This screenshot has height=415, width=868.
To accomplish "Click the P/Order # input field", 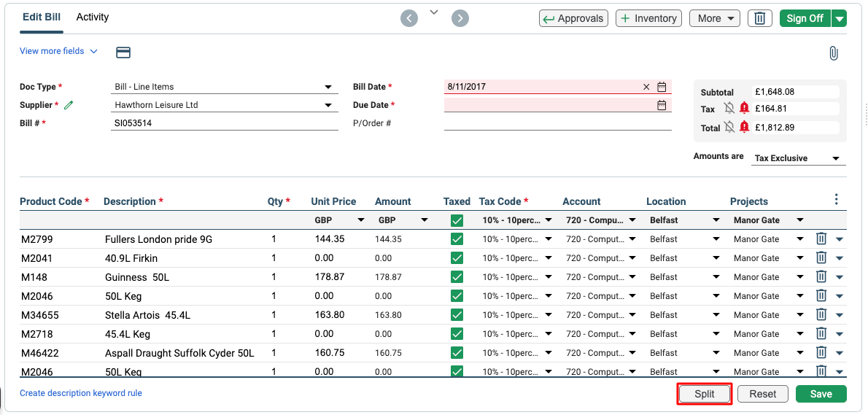I will pyautogui.click(x=557, y=123).
